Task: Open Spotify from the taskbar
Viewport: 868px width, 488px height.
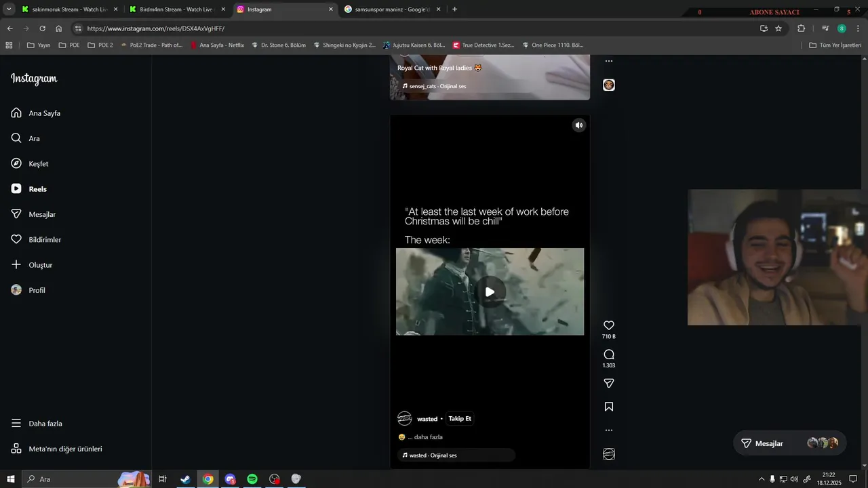Action: tap(252, 479)
